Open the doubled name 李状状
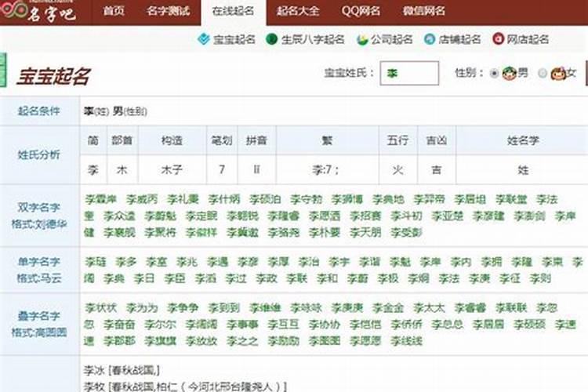The width and height of the screenshot is (588, 392). 101,308
